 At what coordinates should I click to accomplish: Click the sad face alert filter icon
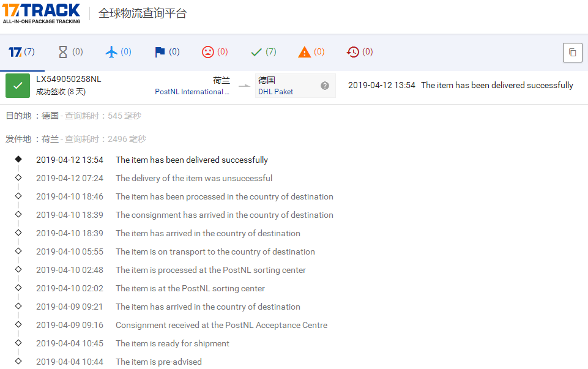click(x=207, y=51)
